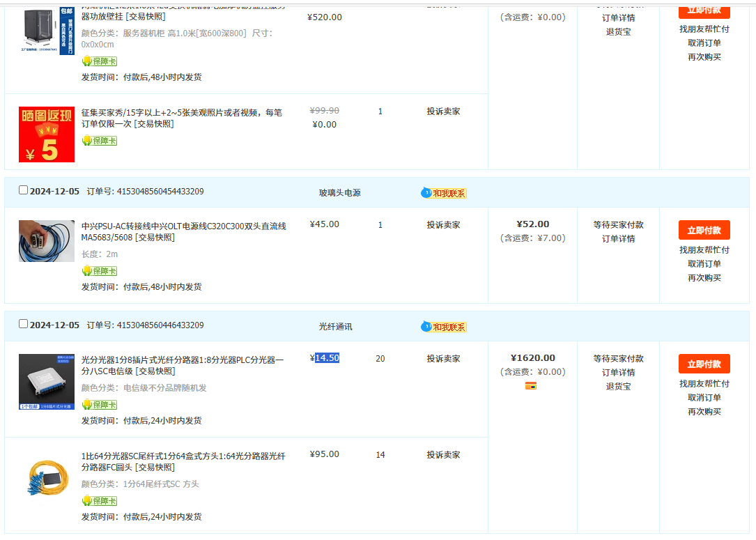Visit the 光纤通讯 shop page

tap(335, 327)
